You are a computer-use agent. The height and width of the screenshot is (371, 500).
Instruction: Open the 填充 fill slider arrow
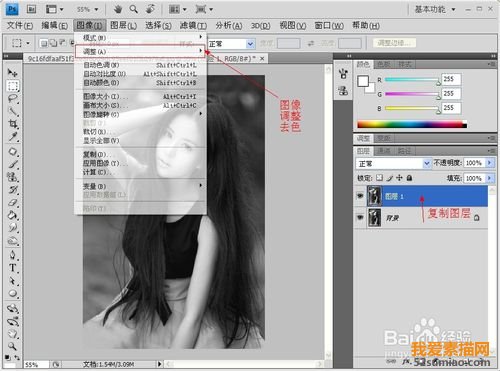click(x=489, y=178)
